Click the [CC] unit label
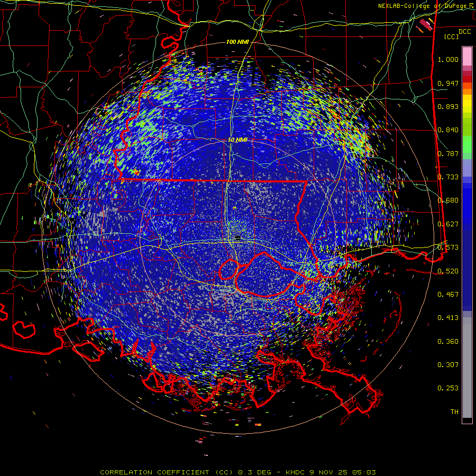This screenshot has height=476, width=476. coord(451,36)
